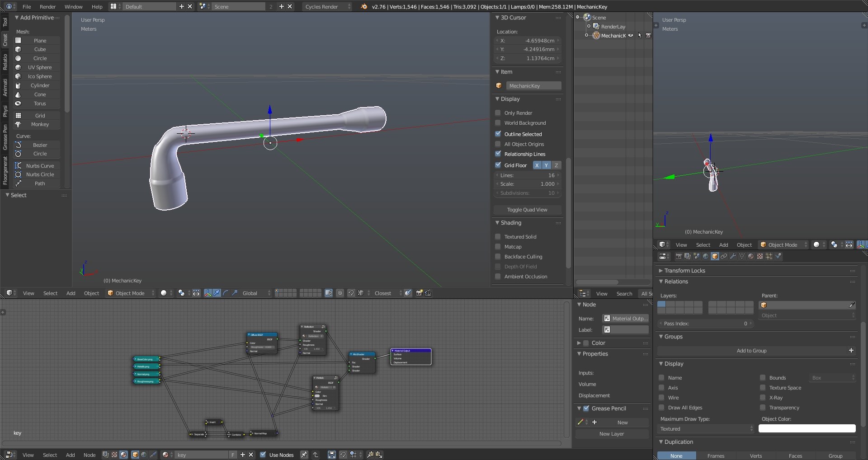Open the World properties tab (globe icon)

click(x=706, y=257)
